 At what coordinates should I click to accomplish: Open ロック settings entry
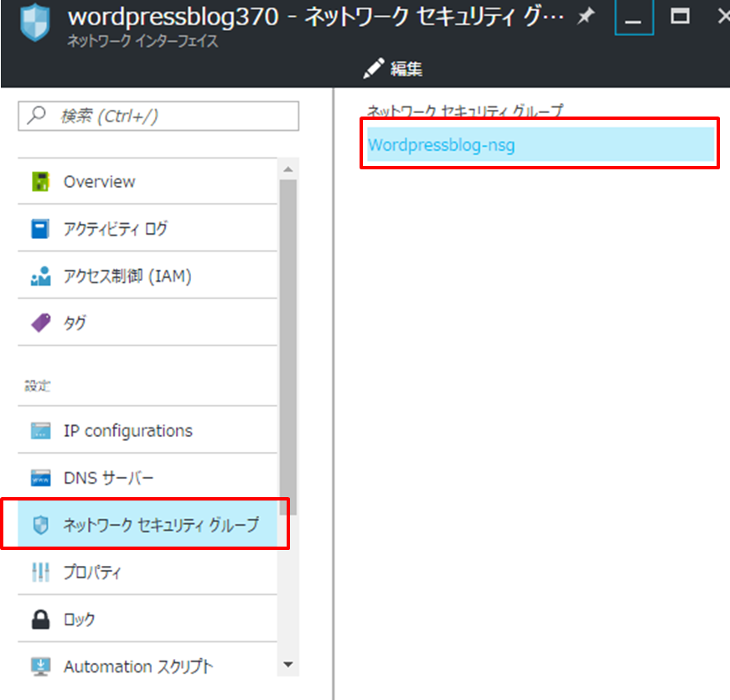point(148,620)
